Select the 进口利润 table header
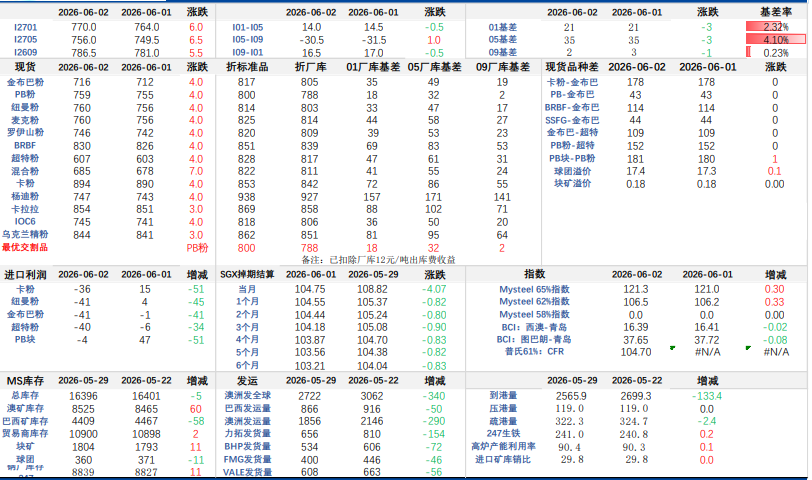The image size is (812, 480). tap(25, 274)
